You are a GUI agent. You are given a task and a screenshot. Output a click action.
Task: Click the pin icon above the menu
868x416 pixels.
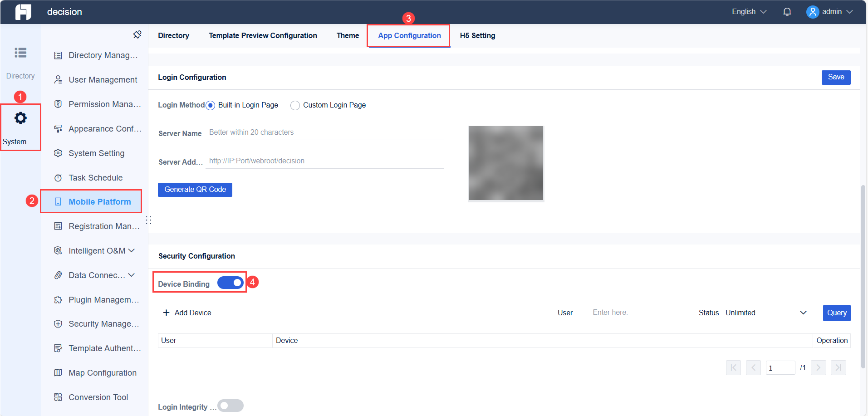[137, 34]
